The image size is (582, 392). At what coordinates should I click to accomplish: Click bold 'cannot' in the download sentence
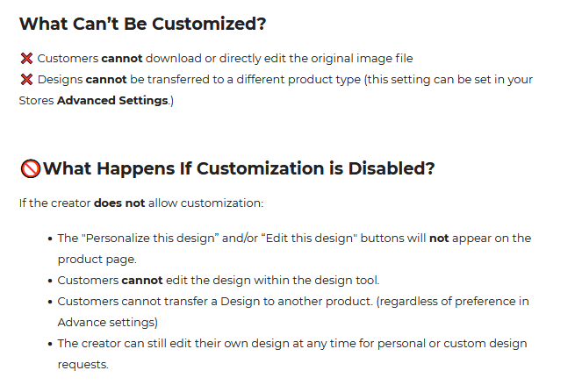[x=122, y=58]
